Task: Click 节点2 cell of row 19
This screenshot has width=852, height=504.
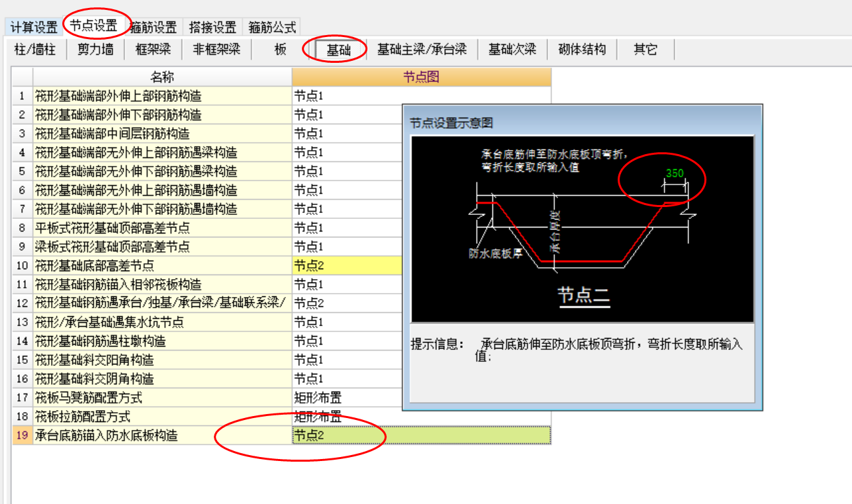Action: pos(421,435)
